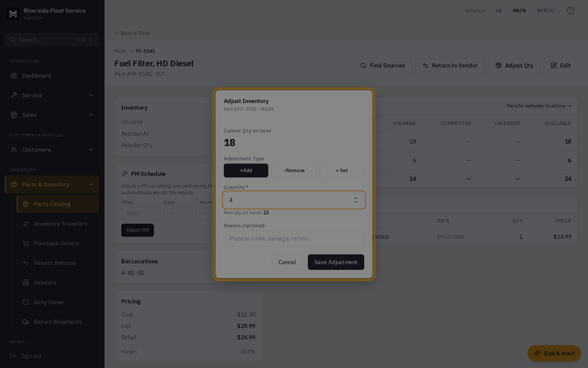
Task: Set location filter to NORTH
Action: pos(545,11)
